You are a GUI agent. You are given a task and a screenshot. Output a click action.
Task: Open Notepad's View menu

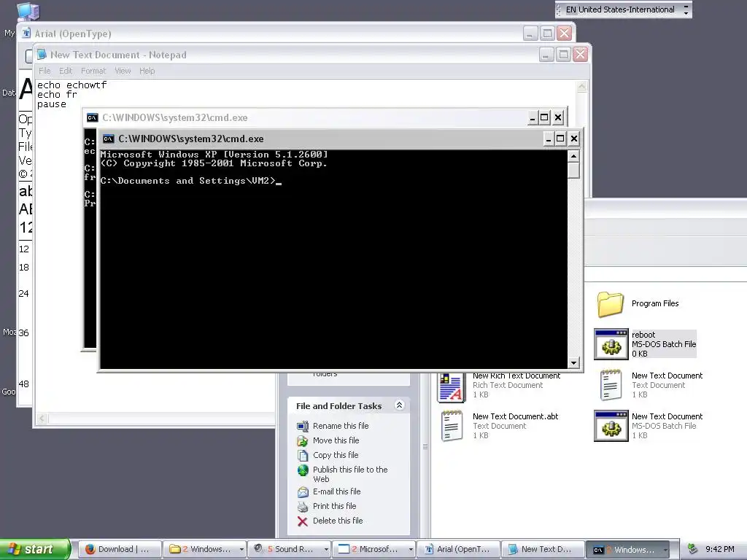click(123, 71)
